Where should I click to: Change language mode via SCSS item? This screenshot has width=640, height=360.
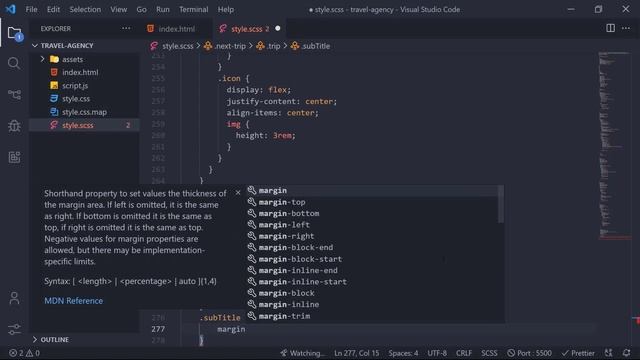[489, 353]
